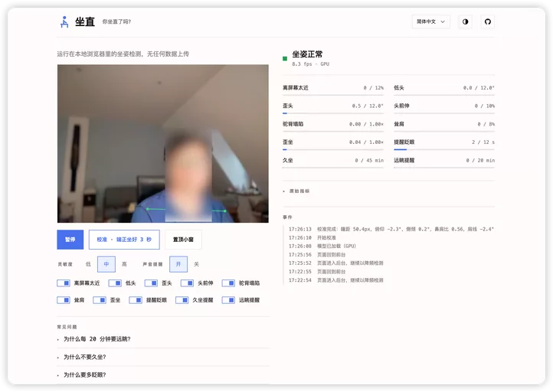The image size is (553, 392).
Task: Set 灵敏度 to 高
Action: click(124, 264)
